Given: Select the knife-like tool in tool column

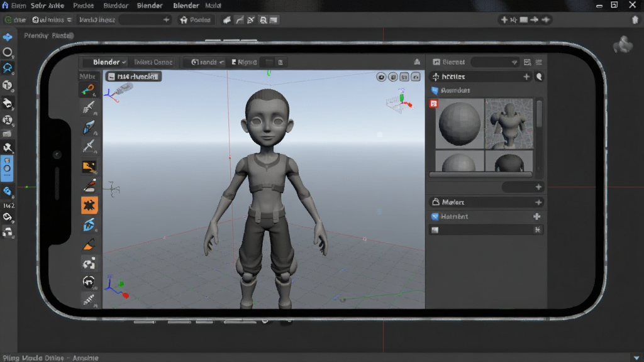Looking at the screenshot, I should (89, 146).
